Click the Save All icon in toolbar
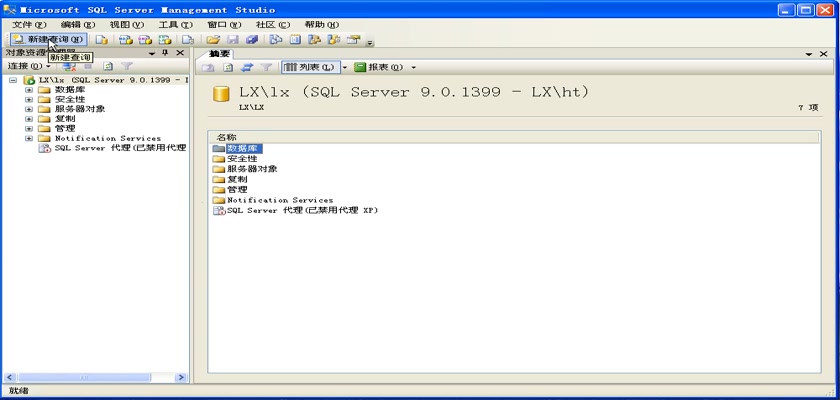This screenshot has width=840, height=400. coord(252,40)
